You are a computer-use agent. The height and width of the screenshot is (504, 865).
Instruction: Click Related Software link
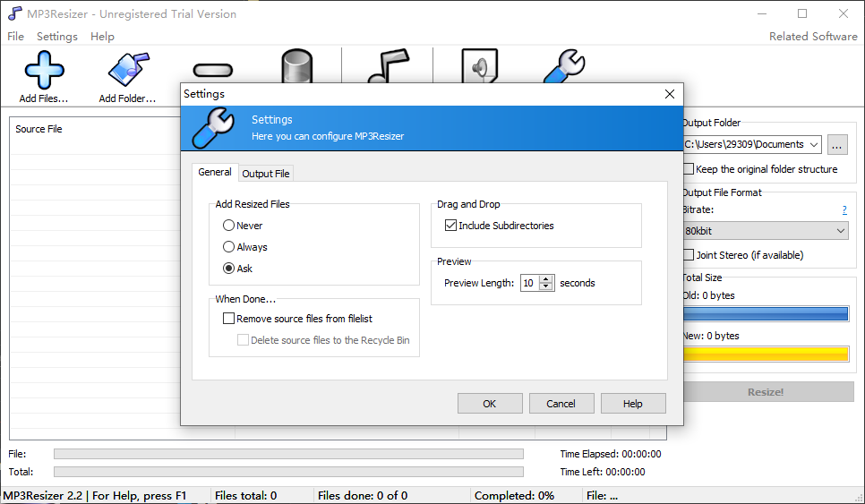(813, 37)
